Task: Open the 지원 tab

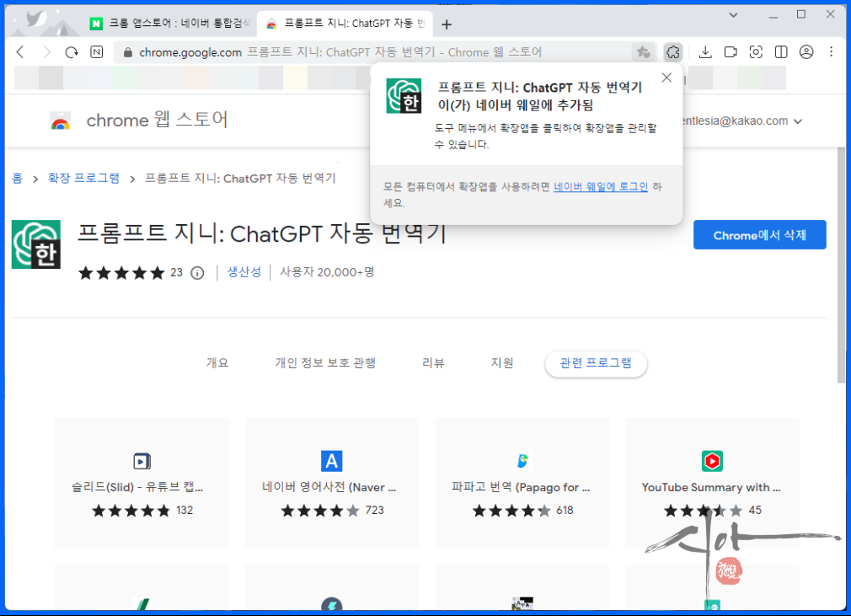Action: click(x=502, y=362)
